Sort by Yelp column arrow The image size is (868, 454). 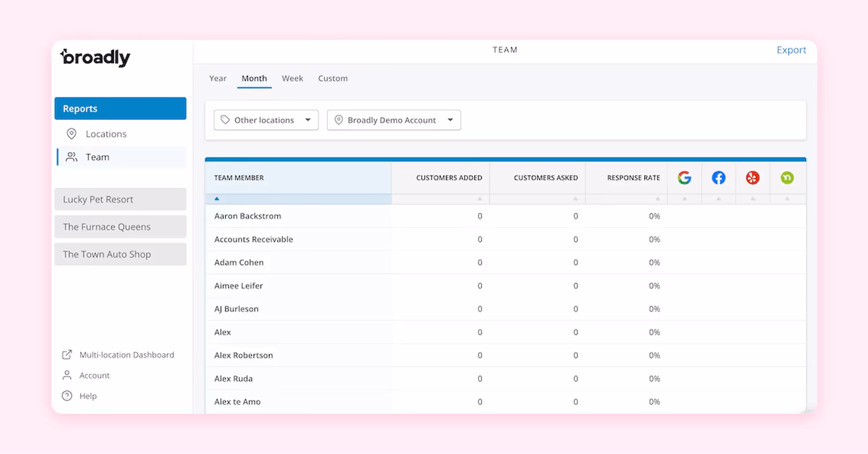click(x=753, y=199)
